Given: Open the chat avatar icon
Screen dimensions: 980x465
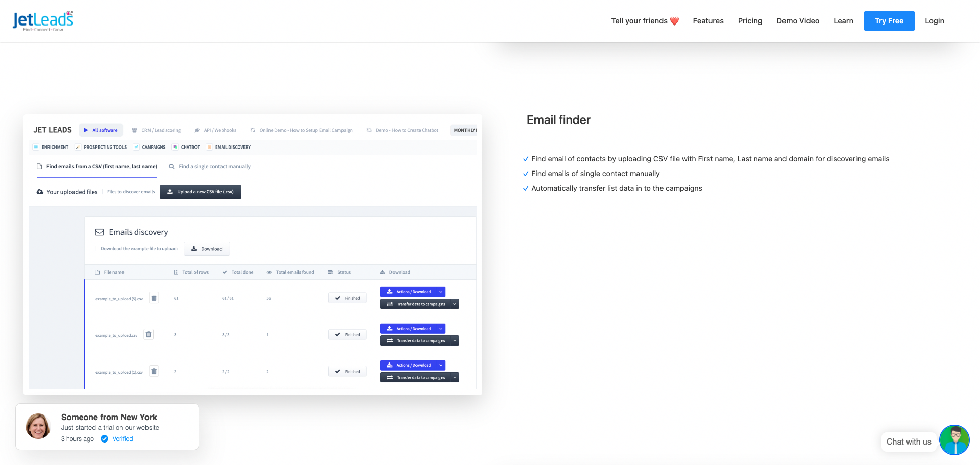Looking at the screenshot, I should tap(954, 439).
